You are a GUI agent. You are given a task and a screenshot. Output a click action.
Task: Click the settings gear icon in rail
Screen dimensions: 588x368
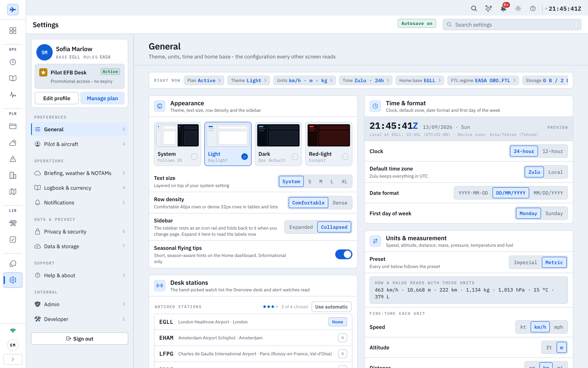pyautogui.click(x=13, y=280)
